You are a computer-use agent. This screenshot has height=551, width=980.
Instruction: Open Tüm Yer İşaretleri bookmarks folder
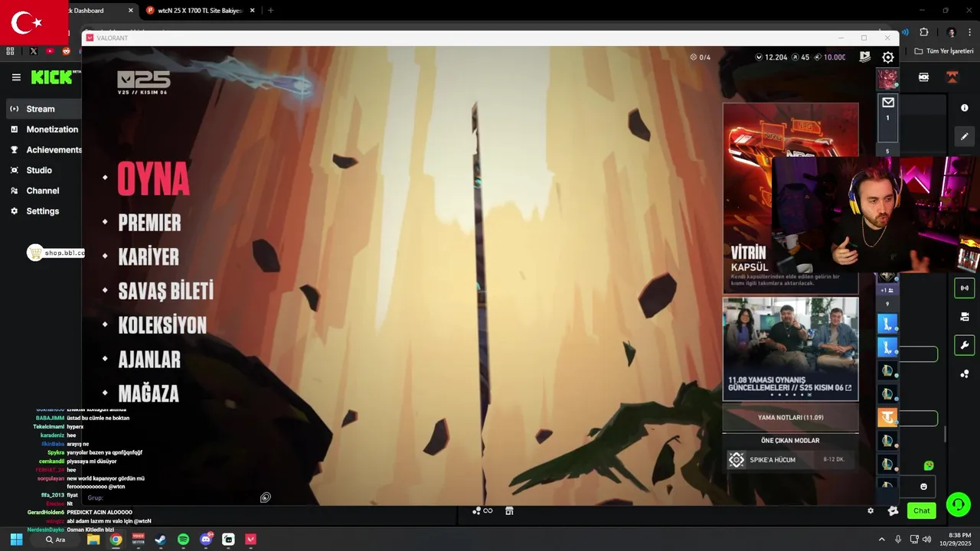[x=944, y=51]
